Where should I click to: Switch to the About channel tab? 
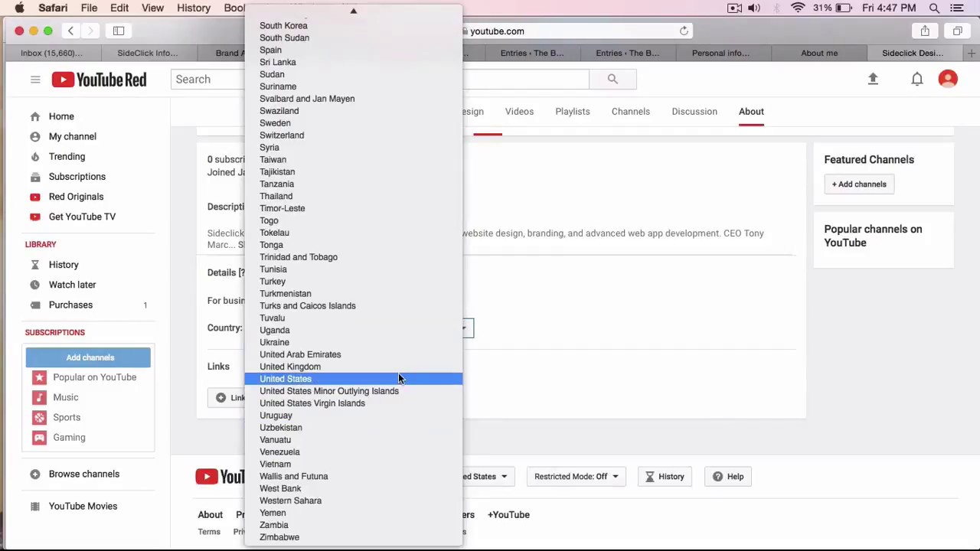click(751, 112)
